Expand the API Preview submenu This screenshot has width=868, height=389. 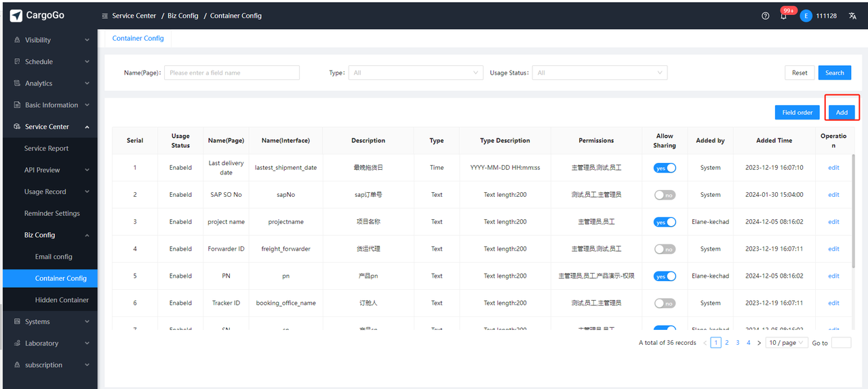(87, 170)
